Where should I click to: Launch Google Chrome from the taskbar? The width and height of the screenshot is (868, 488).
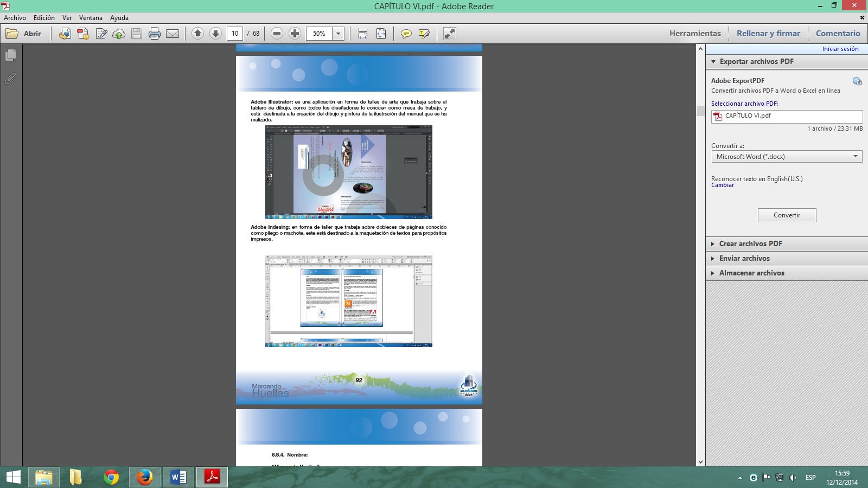(x=111, y=477)
